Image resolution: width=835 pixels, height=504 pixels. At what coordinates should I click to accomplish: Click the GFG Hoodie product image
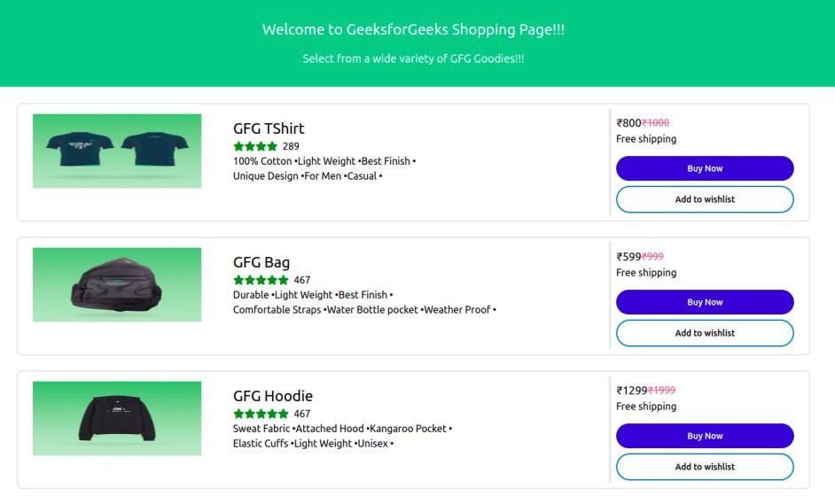click(117, 418)
